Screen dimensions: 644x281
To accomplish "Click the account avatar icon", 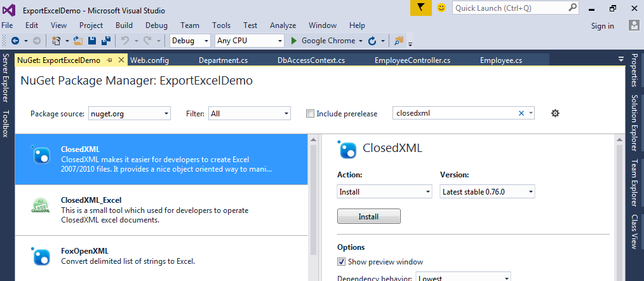I will point(634,25).
